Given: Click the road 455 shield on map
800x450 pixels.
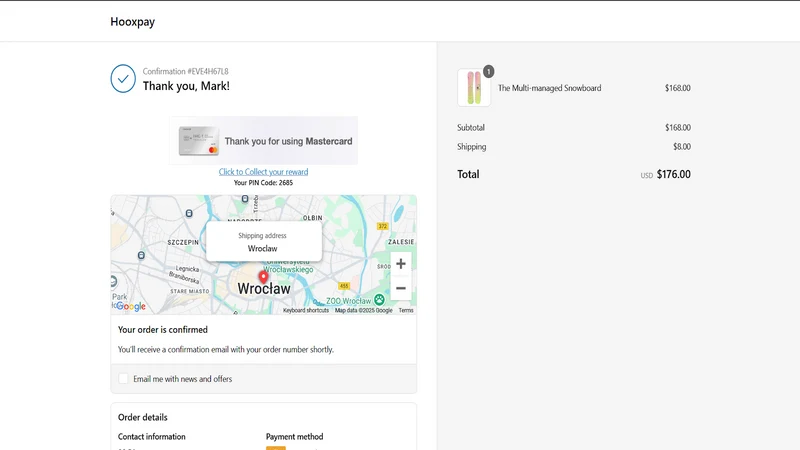Looking at the screenshot, I should (x=344, y=286).
